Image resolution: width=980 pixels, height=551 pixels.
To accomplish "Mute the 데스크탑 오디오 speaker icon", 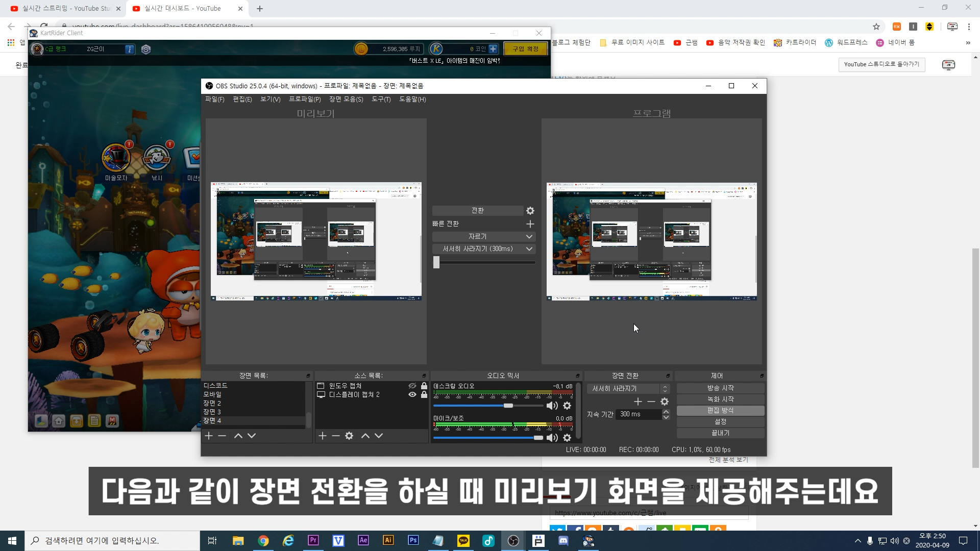I will pos(552,406).
